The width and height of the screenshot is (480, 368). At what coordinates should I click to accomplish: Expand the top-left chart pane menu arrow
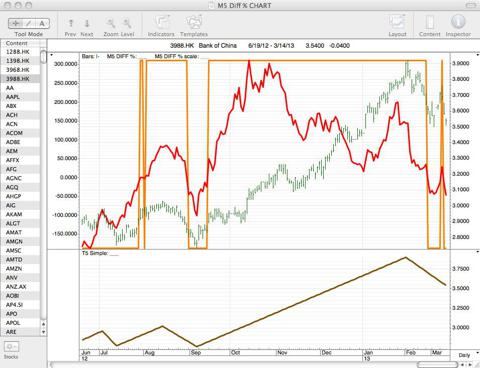(52, 55)
